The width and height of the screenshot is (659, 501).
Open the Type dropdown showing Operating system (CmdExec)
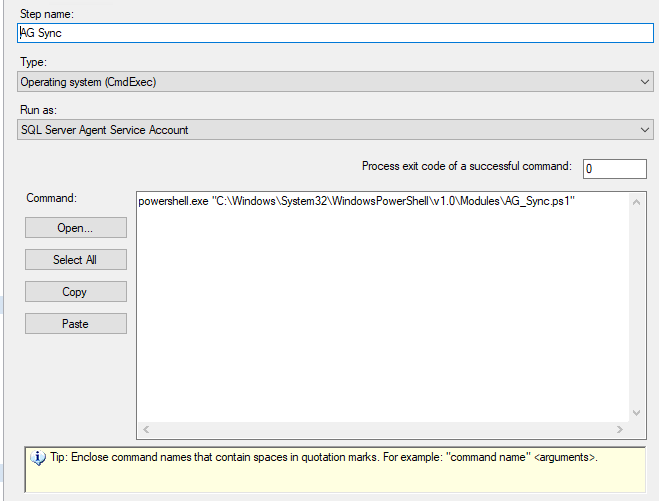[335, 82]
